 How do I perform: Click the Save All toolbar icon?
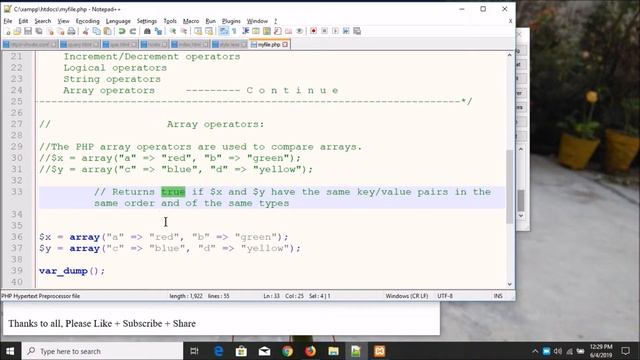coord(39,31)
